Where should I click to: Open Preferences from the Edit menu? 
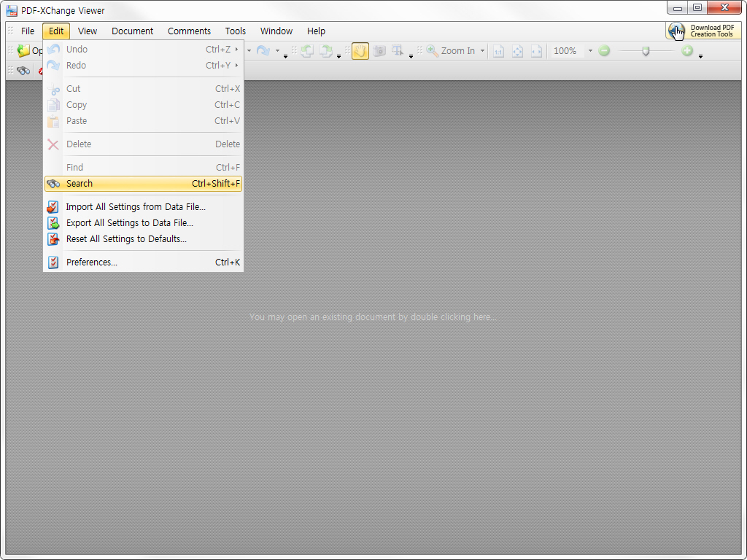pos(144,262)
